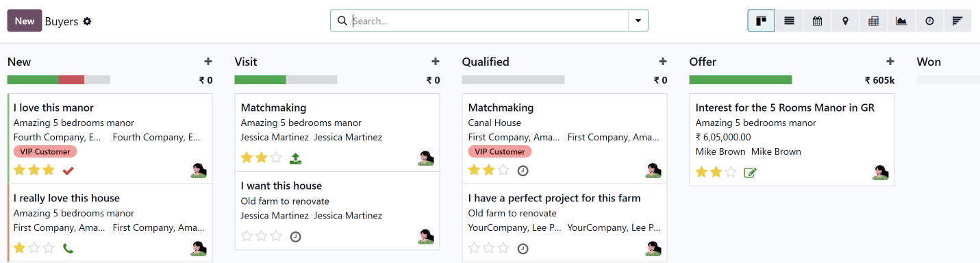Open the I love this manor card
This screenshot has height=263, width=980.
point(110,139)
